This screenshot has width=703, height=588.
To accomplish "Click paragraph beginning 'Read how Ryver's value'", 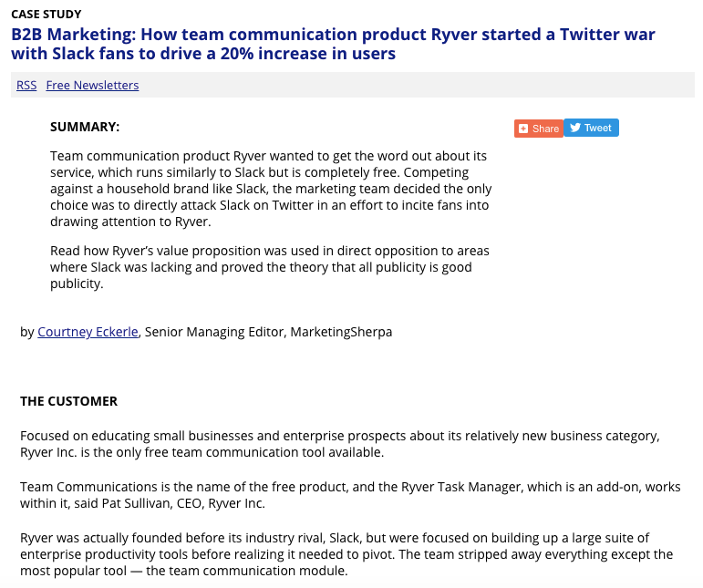I will coord(270,267).
